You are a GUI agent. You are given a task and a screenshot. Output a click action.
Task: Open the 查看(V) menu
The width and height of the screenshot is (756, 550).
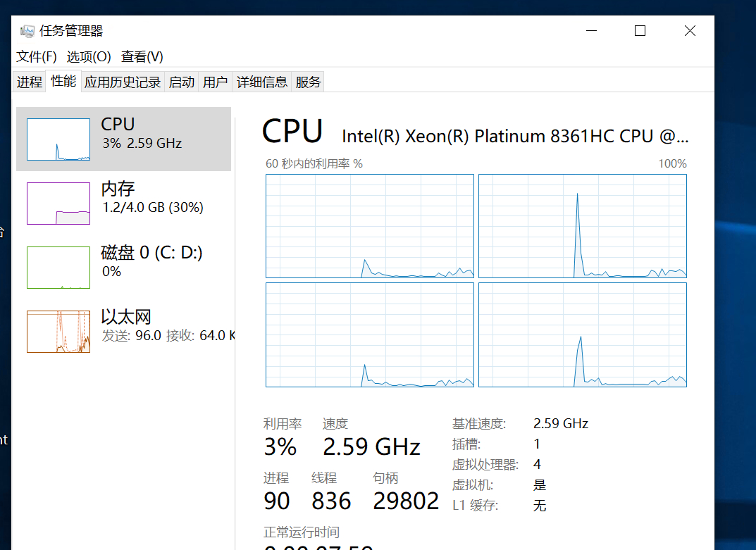142,56
